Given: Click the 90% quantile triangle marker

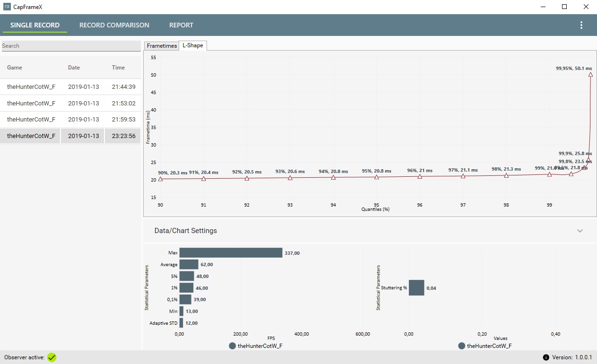Looking at the screenshot, I should tap(161, 179).
